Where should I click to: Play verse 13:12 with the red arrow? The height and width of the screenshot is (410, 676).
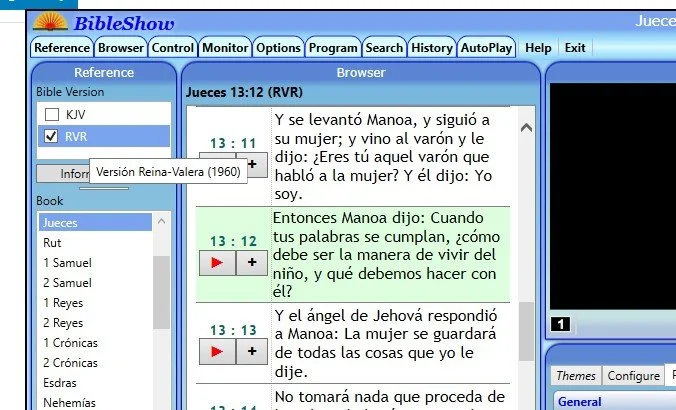click(217, 263)
